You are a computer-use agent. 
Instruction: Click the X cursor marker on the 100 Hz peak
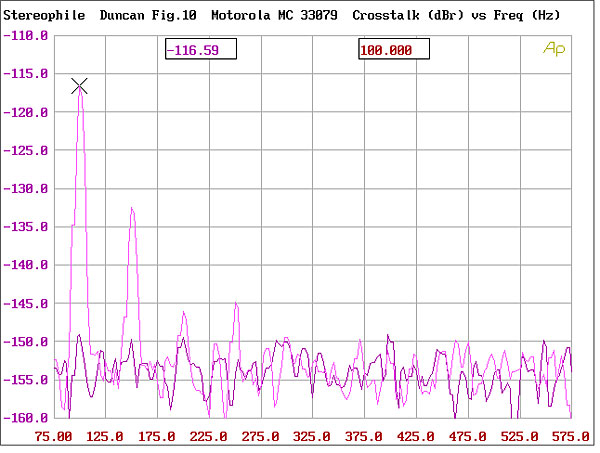click(79, 86)
